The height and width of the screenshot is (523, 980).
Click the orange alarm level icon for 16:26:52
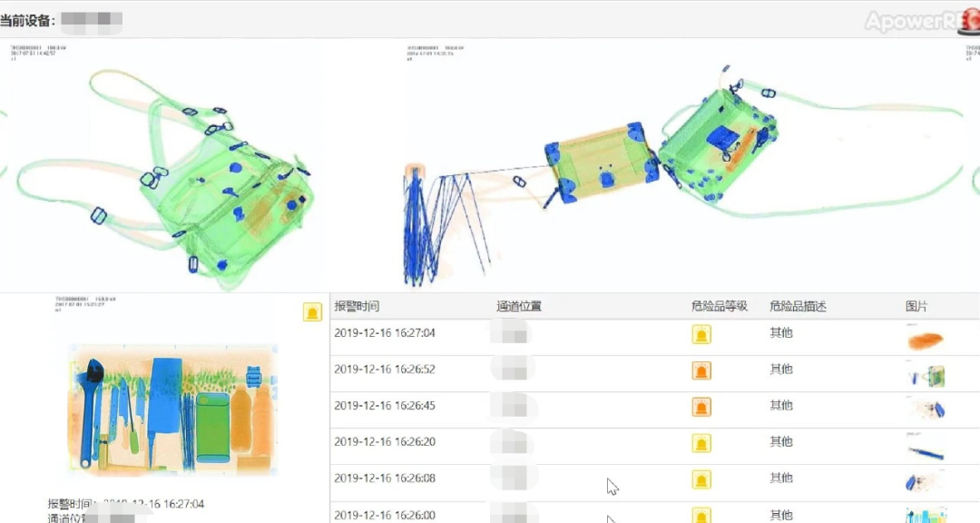pos(701,370)
